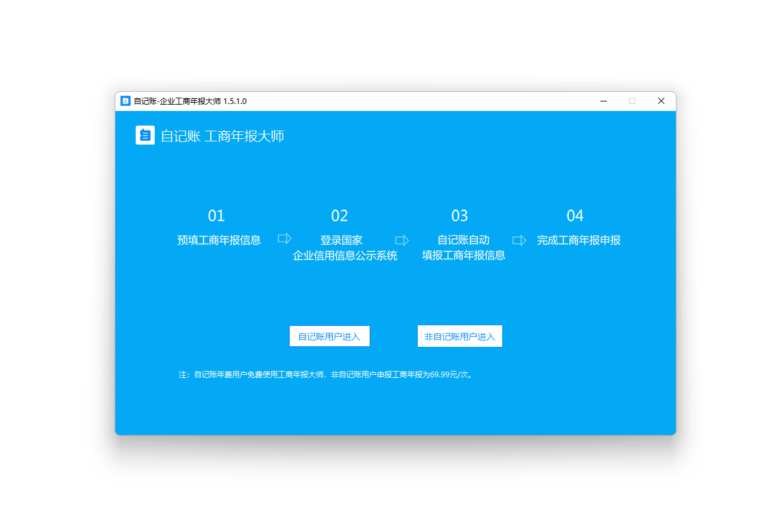Close the 工商年报大师 window
783x532 pixels.
(661, 101)
